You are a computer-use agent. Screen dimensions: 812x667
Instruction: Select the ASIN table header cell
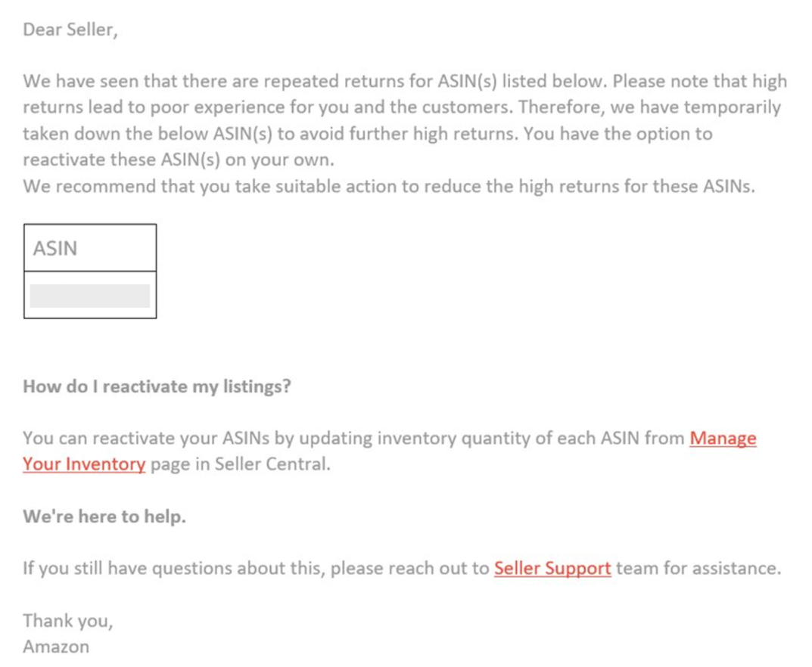coord(90,248)
